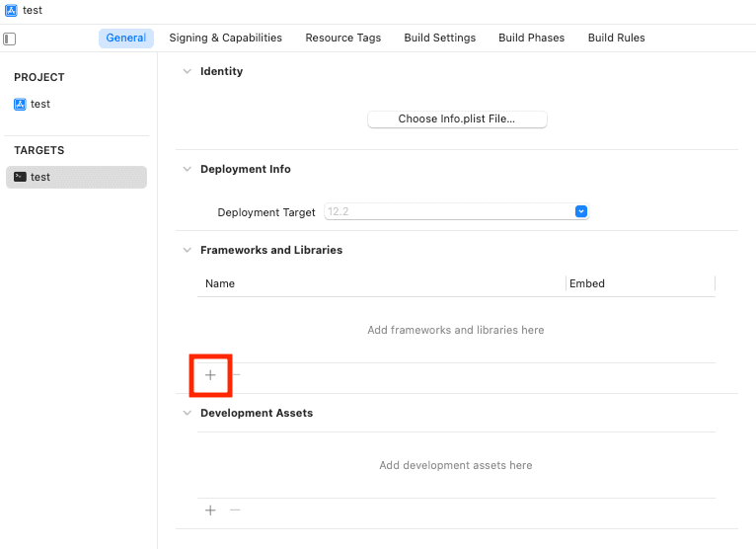Click the minus button under Development Assets
Screen dimensions: 756x549
coord(235,510)
